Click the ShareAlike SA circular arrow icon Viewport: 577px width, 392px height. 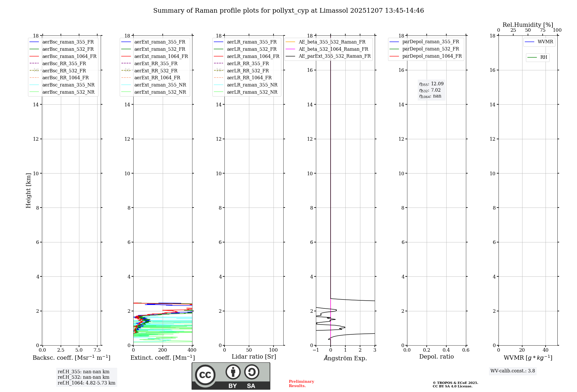pos(252,372)
